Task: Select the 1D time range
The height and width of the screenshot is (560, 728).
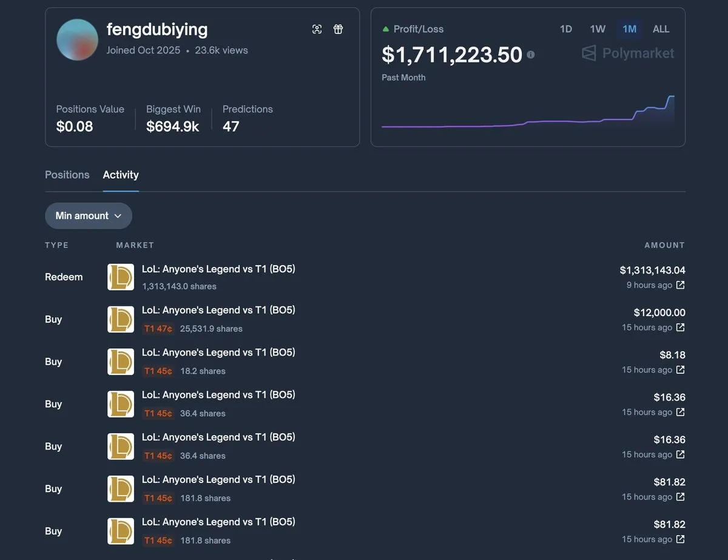Action: (565, 29)
